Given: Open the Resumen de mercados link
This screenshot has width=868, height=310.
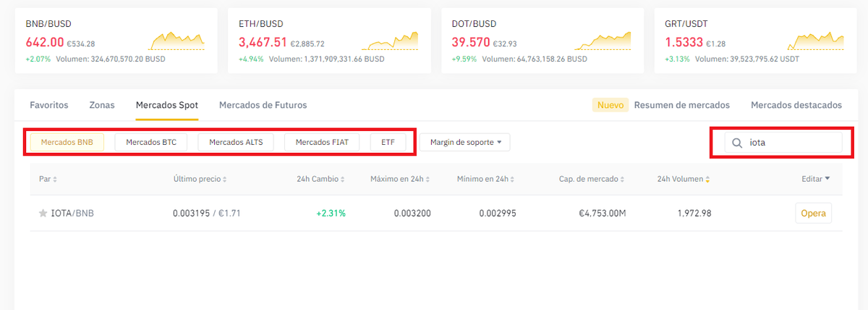Looking at the screenshot, I should pos(681,105).
